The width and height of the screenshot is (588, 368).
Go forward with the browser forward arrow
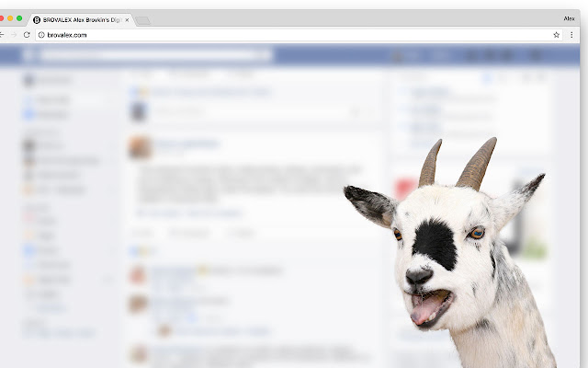pos(14,35)
